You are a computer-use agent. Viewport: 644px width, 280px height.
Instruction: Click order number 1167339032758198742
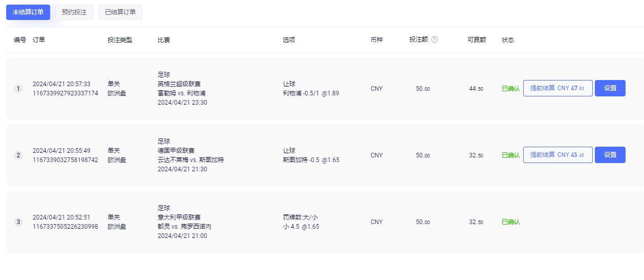tap(65, 160)
